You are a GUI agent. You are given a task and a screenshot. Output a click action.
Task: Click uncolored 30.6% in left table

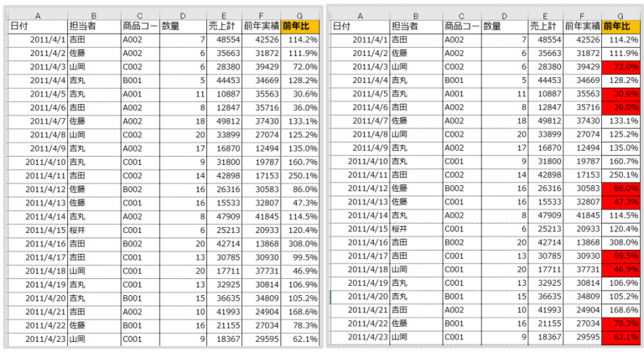coord(300,94)
